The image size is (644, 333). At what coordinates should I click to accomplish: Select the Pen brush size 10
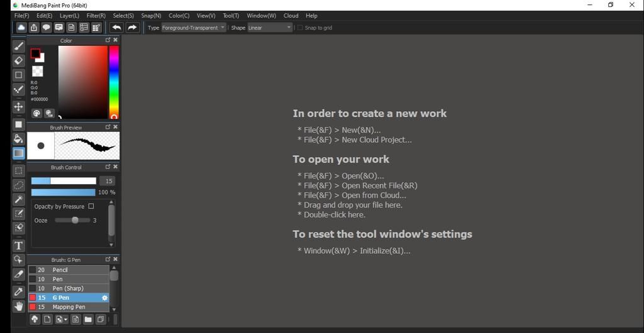pyautogui.click(x=69, y=279)
